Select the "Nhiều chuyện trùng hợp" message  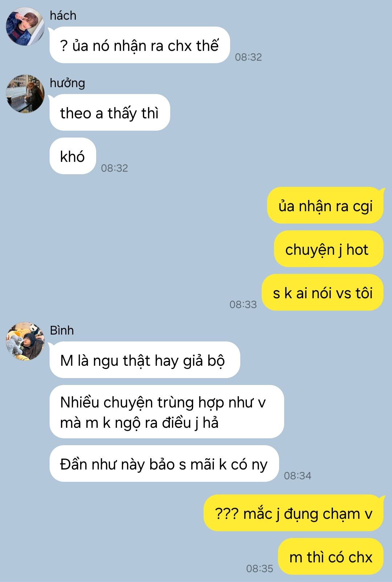(167, 412)
